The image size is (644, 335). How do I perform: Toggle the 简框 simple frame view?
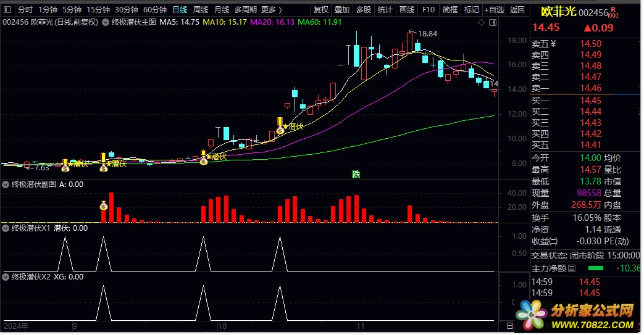[x=450, y=9]
